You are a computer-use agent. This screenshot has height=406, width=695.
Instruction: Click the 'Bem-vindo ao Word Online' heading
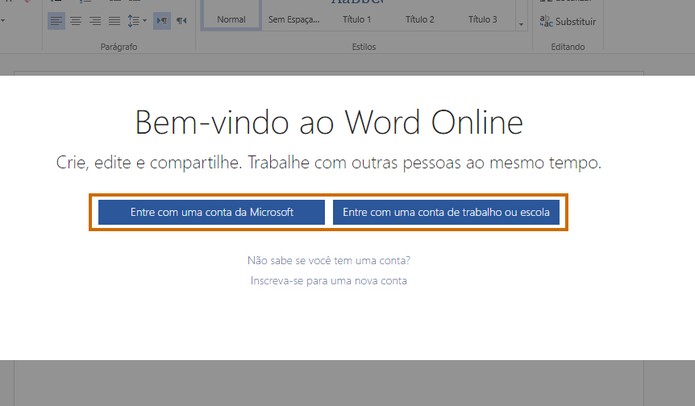click(x=329, y=122)
